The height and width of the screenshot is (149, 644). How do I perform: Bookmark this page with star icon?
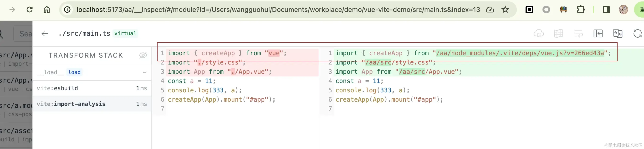(x=505, y=10)
